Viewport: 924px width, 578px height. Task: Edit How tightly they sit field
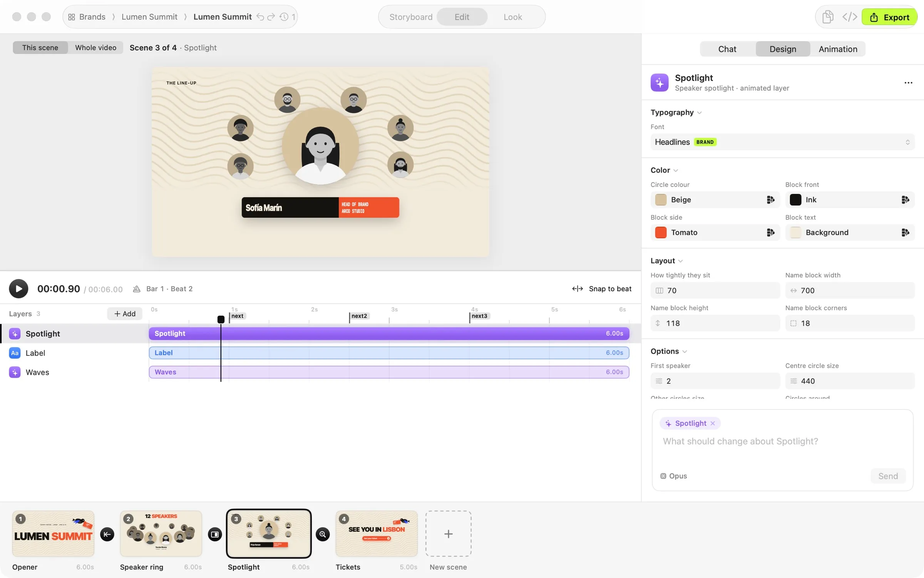[x=715, y=291]
